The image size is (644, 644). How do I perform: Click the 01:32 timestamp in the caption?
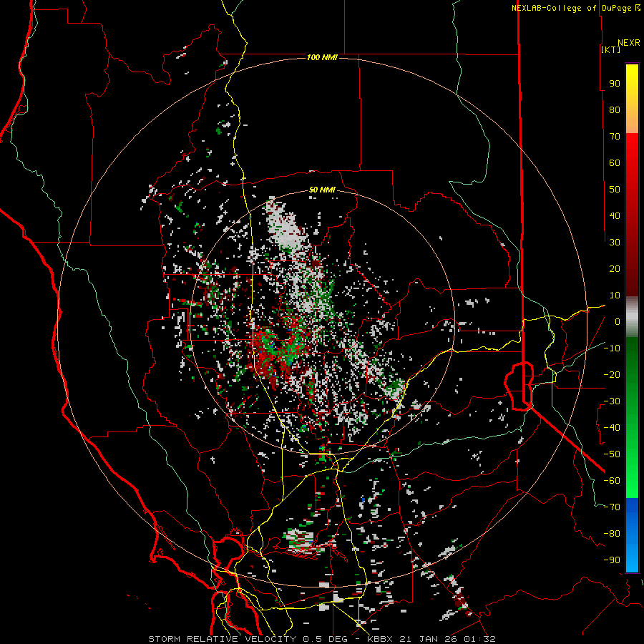(x=479, y=639)
